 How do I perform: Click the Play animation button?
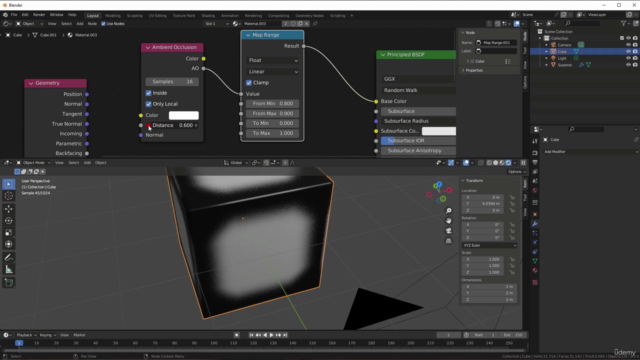pyautogui.click(x=271, y=335)
